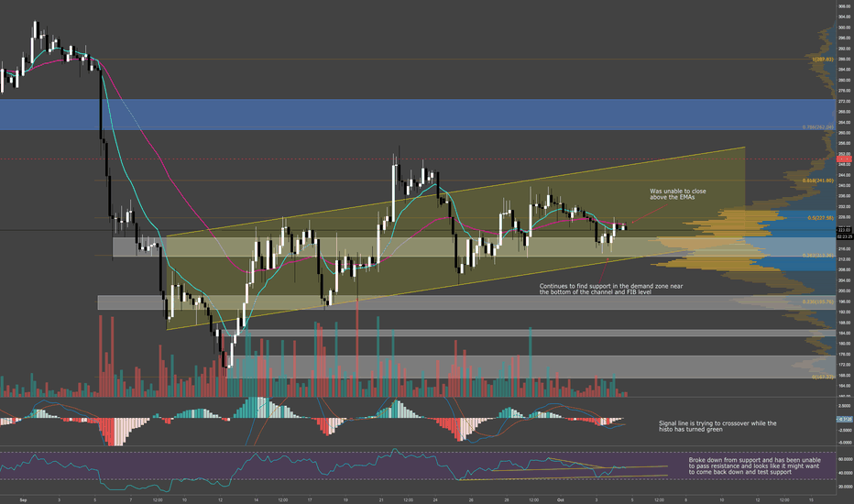
Task: Click the 19 date label on time axis
Action: click(x=345, y=499)
